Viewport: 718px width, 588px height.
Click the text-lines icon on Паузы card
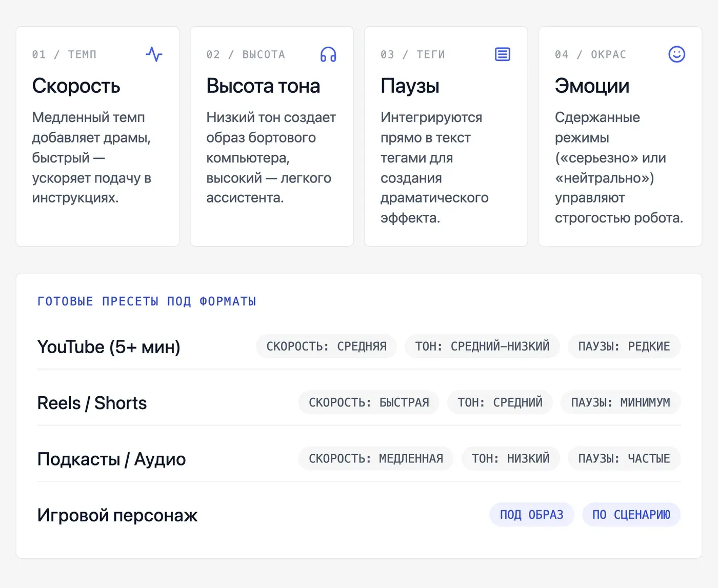[503, 54]
